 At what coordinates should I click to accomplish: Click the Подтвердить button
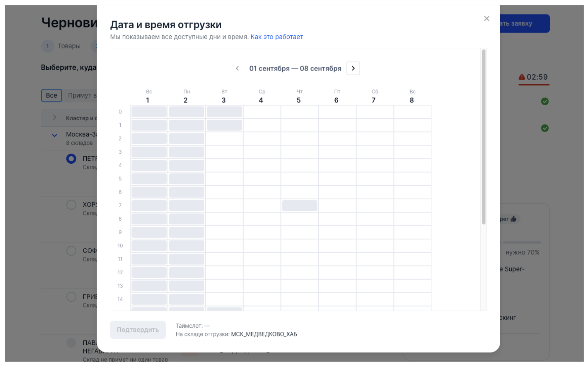(138, 330)
